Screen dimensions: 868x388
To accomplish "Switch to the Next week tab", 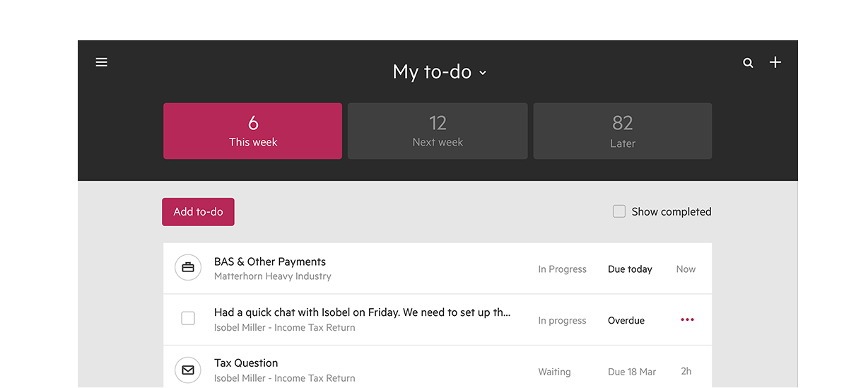I will (438, 131).
